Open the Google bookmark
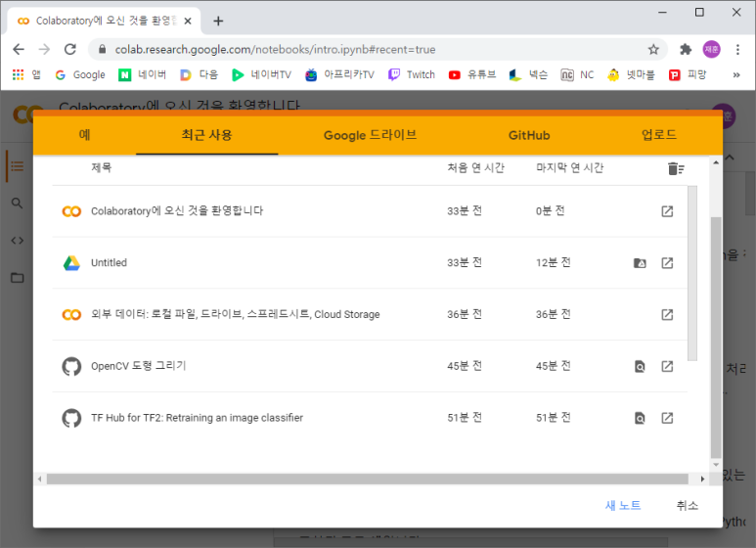 click(80, 74)
